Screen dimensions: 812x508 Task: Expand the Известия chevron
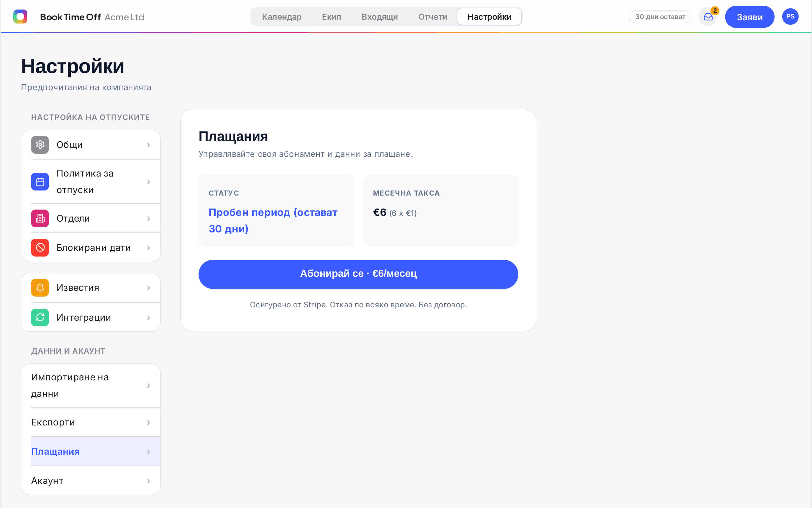[x=148, y=288]
